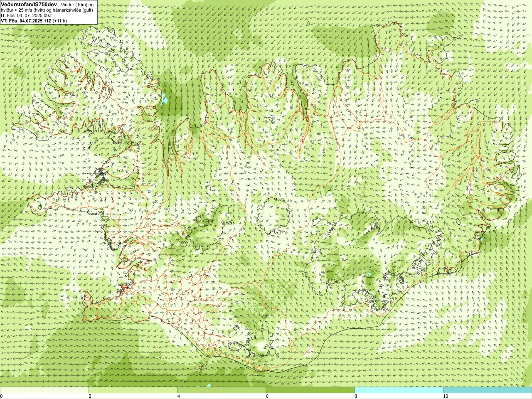Image resolution: width=532 pixels, height=399 pixels.
Task: Select the dark green 6–8 m/s legend swatch
Action: click(310, 390)
